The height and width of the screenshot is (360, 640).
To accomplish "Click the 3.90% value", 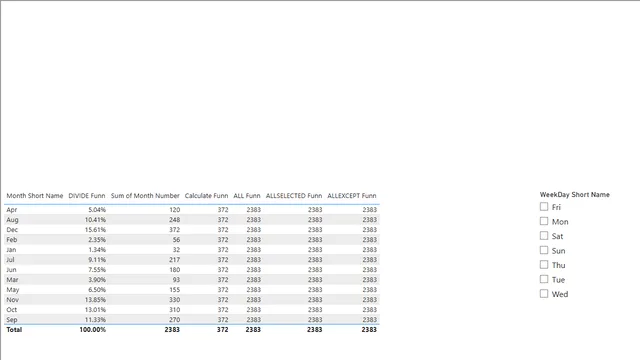I will (x=97, y=280).
